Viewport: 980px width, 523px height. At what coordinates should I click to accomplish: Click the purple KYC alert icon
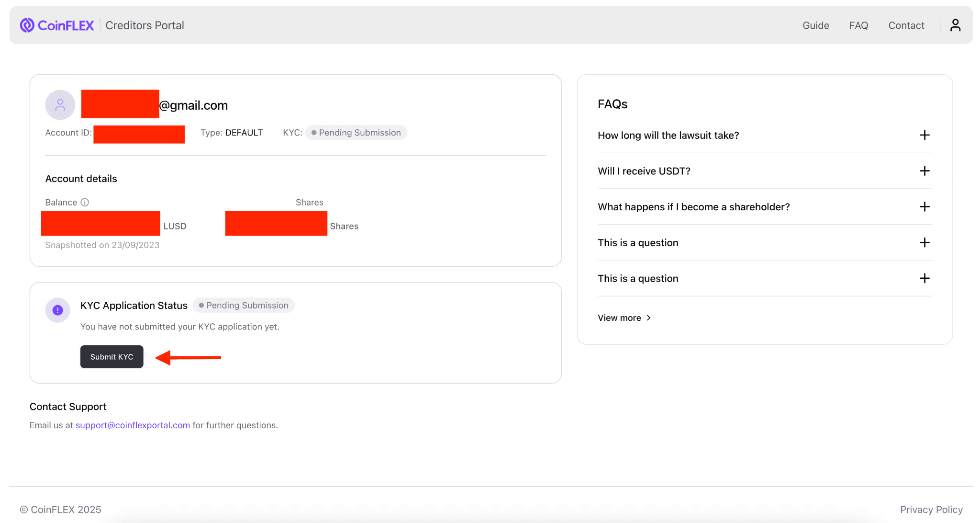click(x=58, y=310)
